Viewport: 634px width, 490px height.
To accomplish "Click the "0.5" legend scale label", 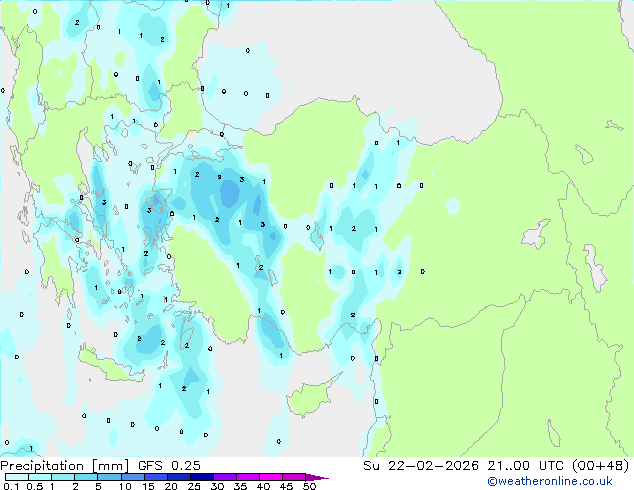I will coord(34,486).
